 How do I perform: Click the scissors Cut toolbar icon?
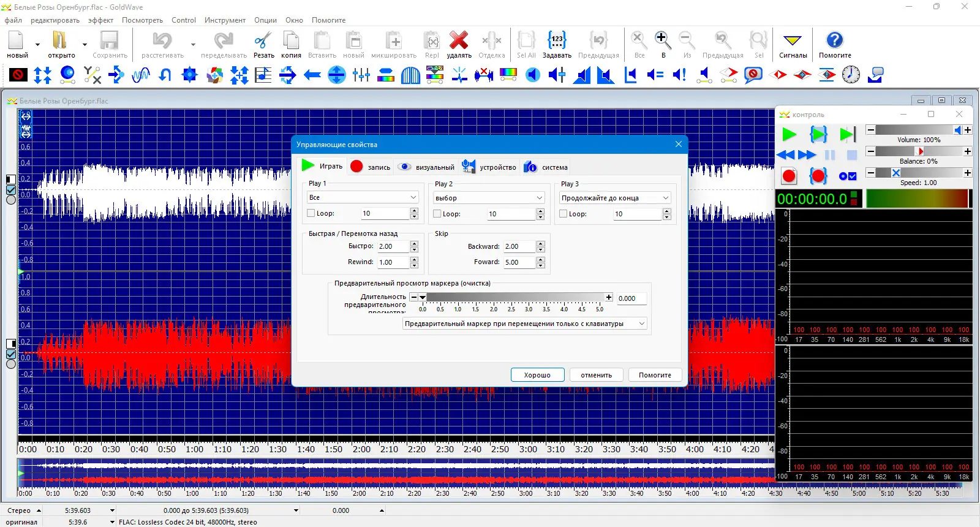pyautogui.click(x=263, y=41)
